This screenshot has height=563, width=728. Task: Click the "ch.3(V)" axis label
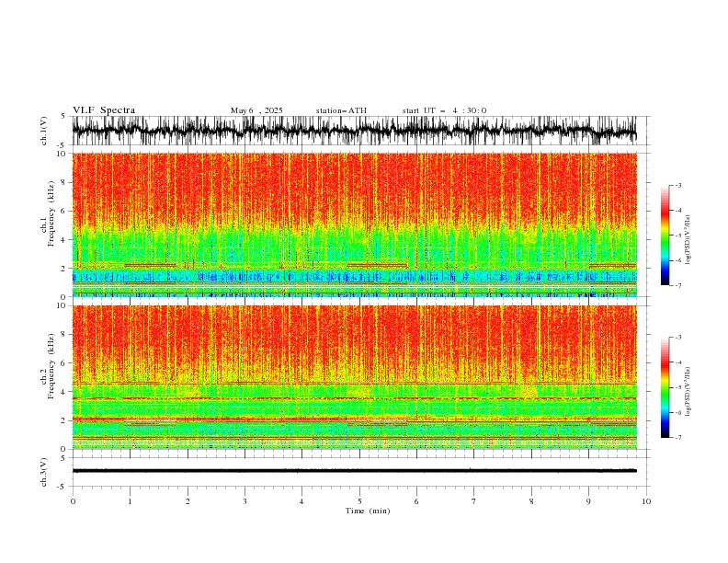(x=44, y=472)
